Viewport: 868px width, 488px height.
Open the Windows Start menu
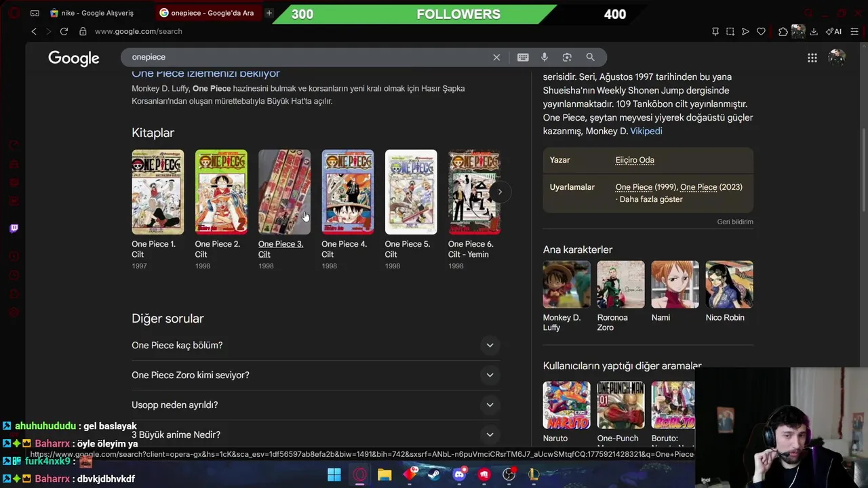[334, 475]
